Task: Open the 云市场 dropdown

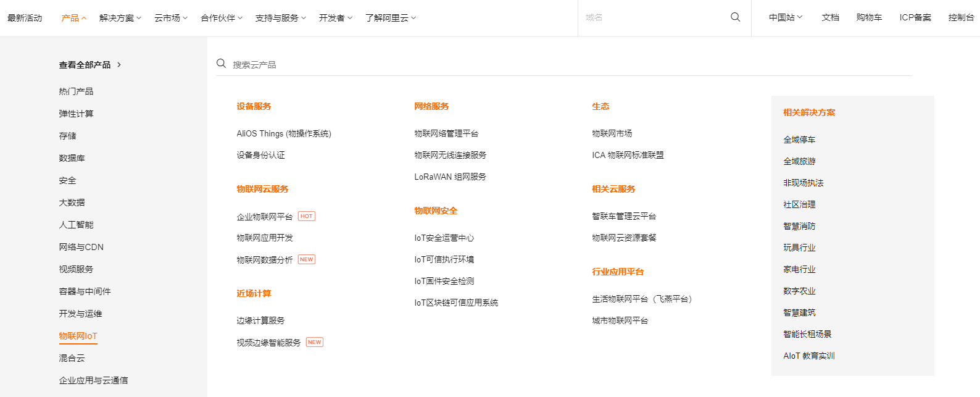Action: (x=171, y=18)
